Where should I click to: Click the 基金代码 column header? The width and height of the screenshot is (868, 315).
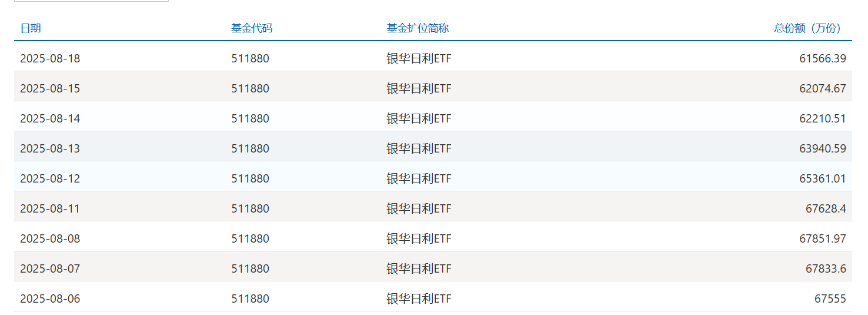(x=252, y=28)
